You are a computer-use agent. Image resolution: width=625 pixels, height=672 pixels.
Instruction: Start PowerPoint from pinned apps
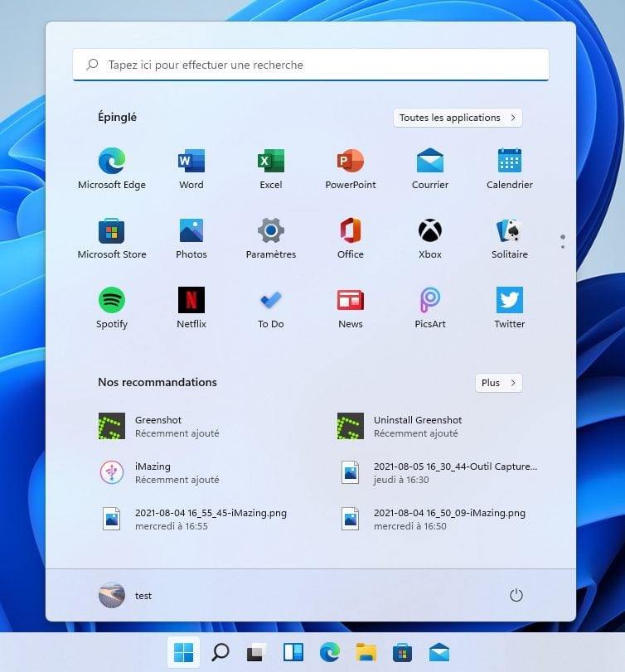pos(351,168)
